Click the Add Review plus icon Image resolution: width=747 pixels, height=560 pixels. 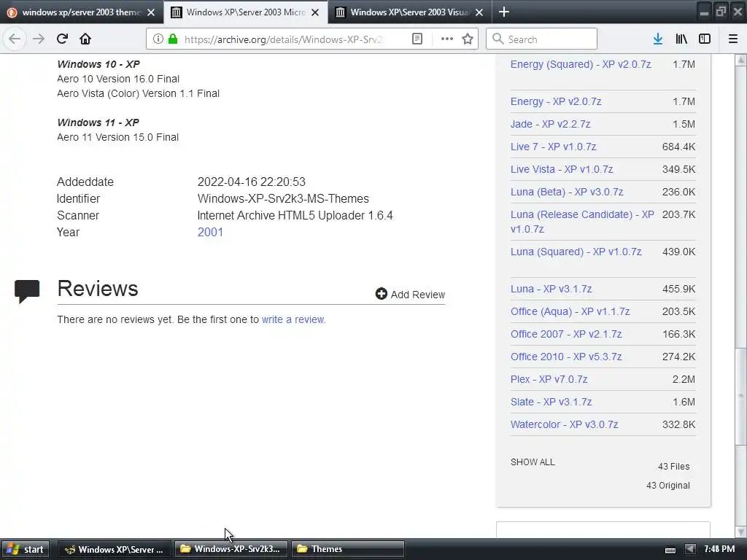tap(381, 294)
